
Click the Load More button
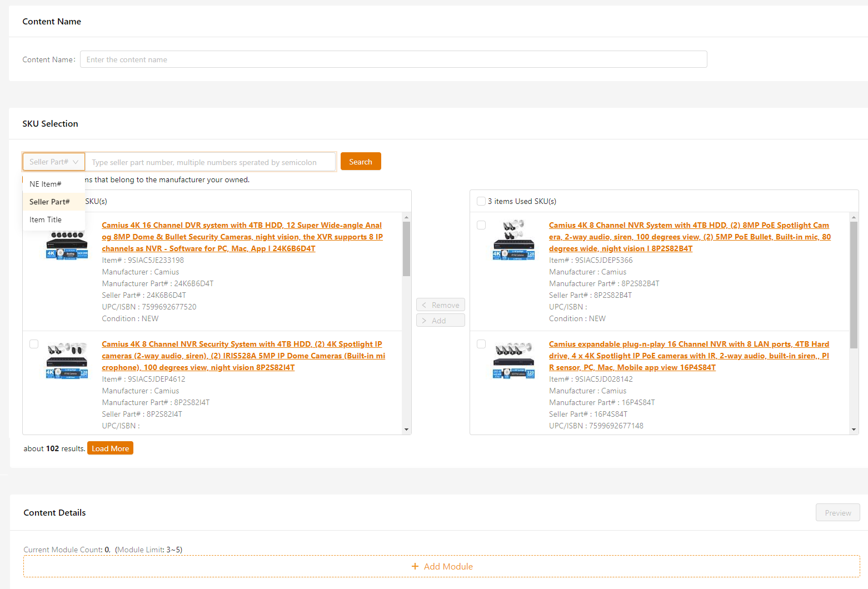coord(110,448)
